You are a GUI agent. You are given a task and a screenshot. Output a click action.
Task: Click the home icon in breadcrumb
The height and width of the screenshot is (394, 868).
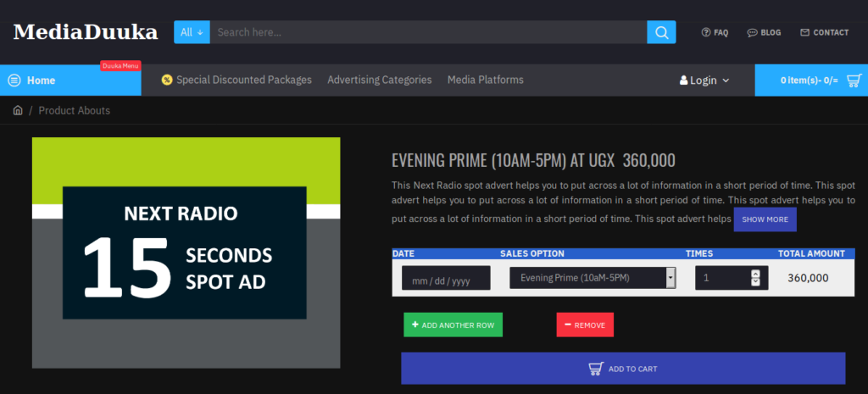click(18, 110)
